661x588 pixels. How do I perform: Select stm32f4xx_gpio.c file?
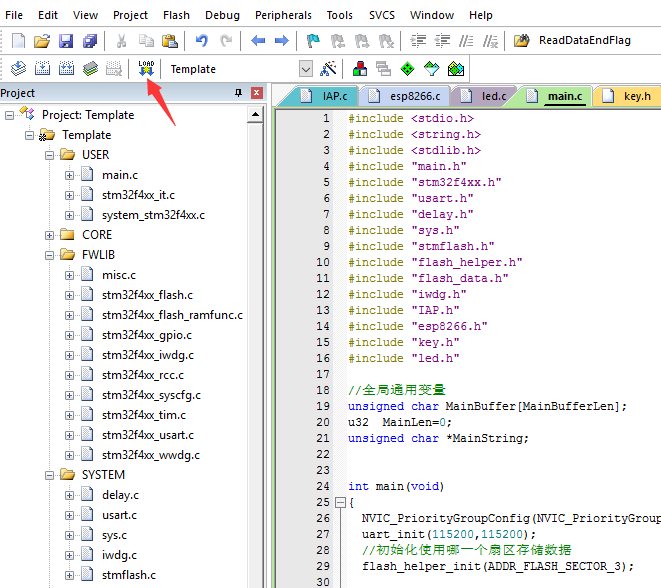click(x=147, y=336)
